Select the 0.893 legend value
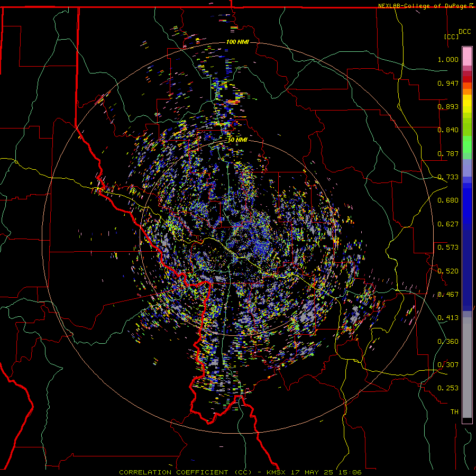This screenshot has height=476, width=476. tap(448, 106)
